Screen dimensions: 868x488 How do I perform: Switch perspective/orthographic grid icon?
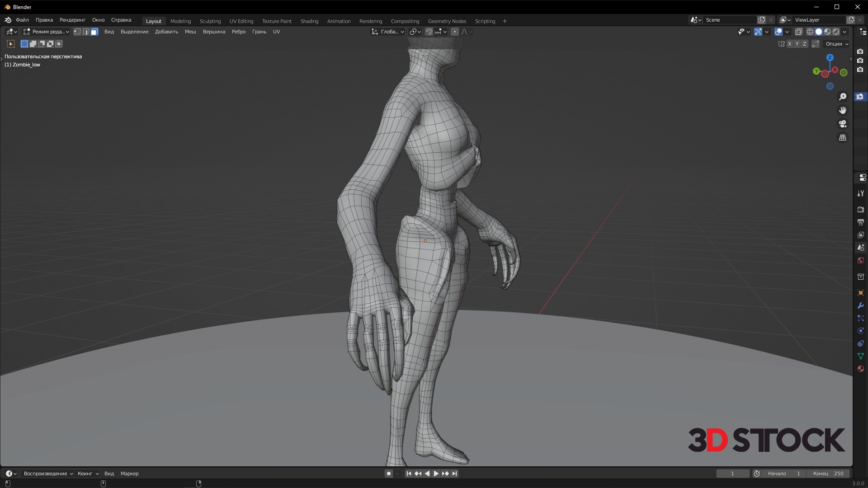(843, 137)
